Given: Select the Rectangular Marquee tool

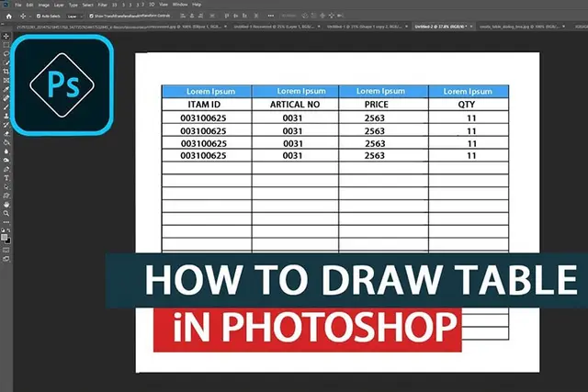Looking at the screenshot, I should 6,45.
